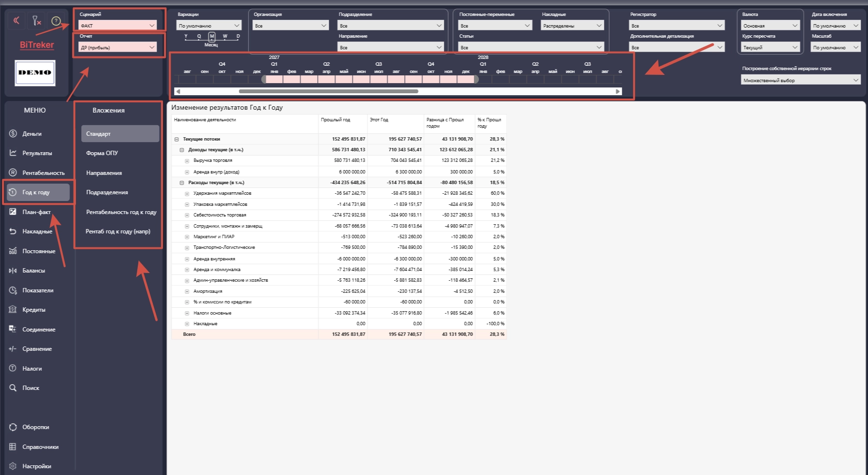Viewport: 868px width, 475px height.
Task: Switch period granularity to Y (year)
Action: 186,36
